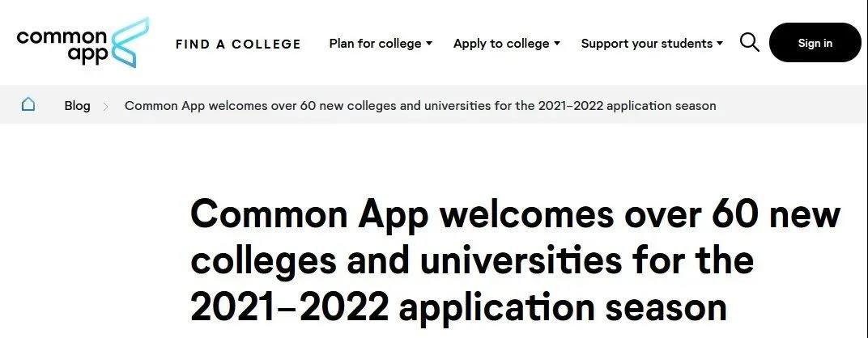Go home via the breadcrumb house icon
Image resolution: width=868 pixels, height=338 pixels.
click(x=28, y=105)
